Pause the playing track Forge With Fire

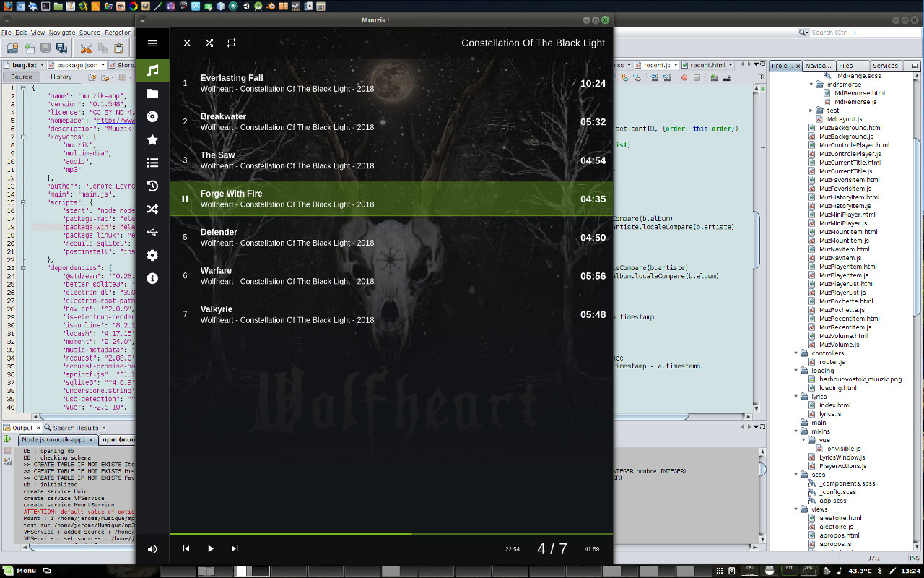coord(185,199)
